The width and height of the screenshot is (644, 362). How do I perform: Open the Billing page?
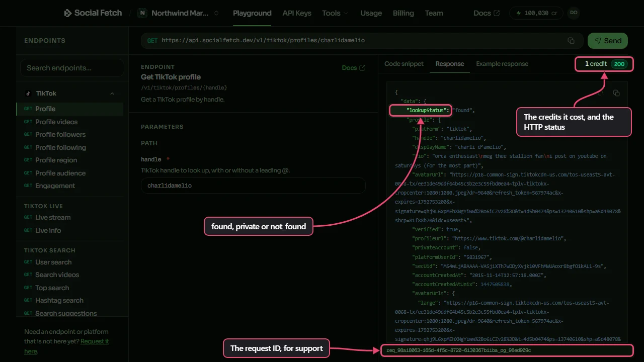pyautogui.click(x=404, y=13)
